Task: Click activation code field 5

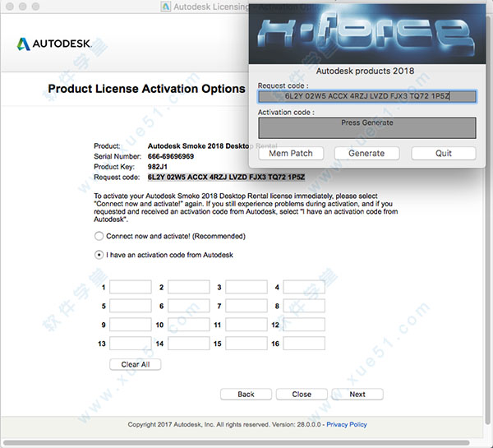Action: (x=131, y=306)
